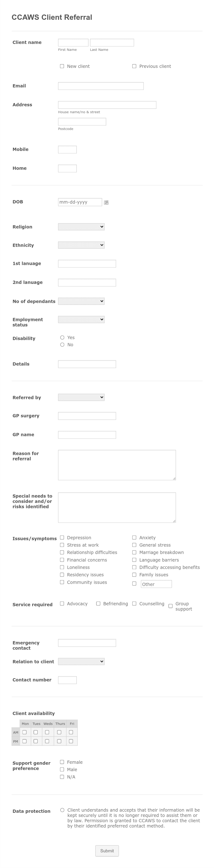Click the Submit button
The image size is (214, 868).
pos(107,851)
